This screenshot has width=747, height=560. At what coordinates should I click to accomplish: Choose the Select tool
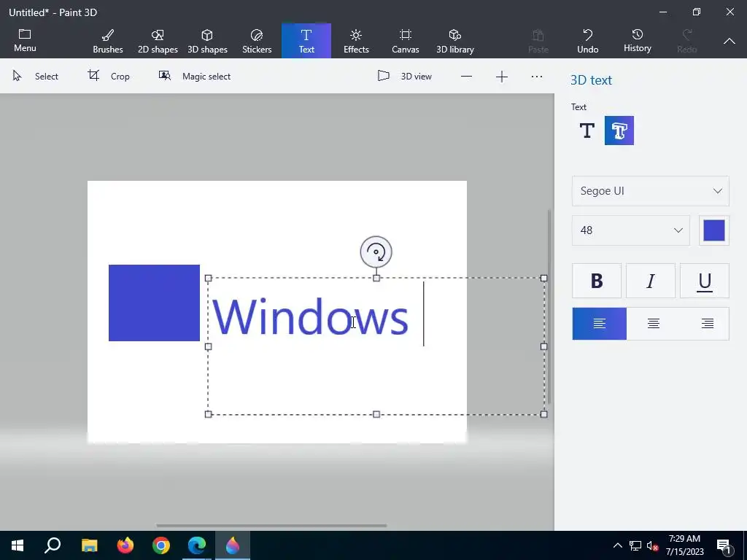tap(35, 76)
